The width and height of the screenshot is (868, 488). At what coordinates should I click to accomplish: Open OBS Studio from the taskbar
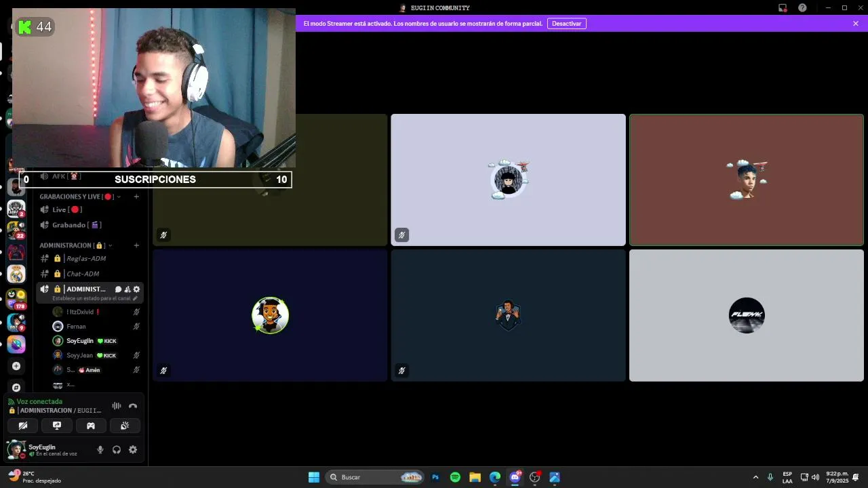click(x=535, y=477)
